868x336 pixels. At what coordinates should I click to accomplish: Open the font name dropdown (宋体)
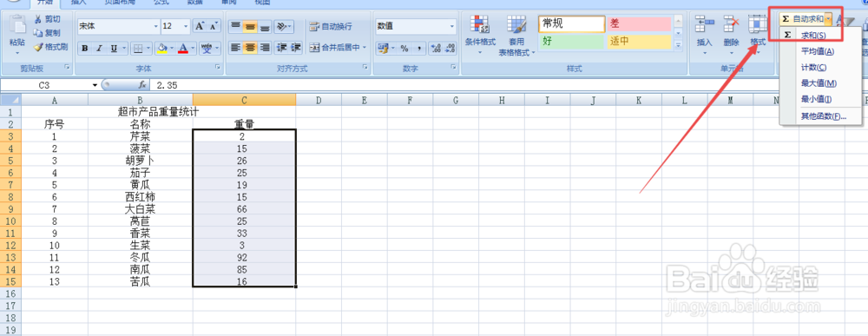pos(155,26)
